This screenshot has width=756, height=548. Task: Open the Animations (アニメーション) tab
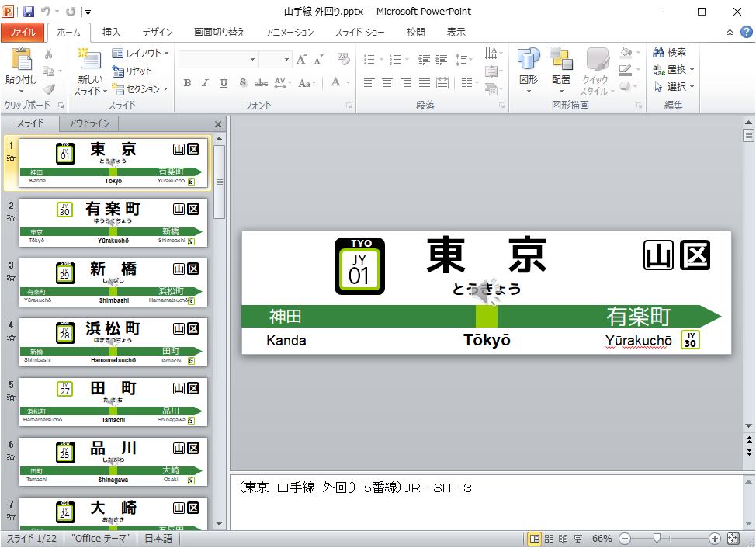[x=290, y=33]
